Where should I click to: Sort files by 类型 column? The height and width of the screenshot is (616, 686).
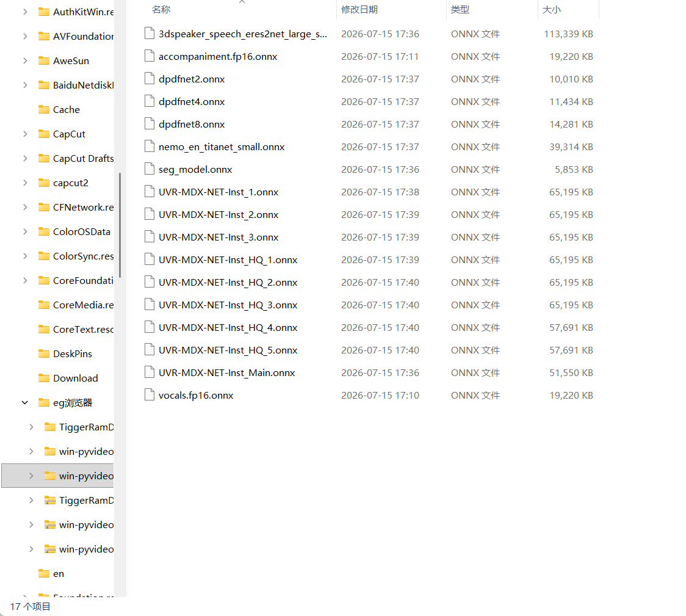coord(460,10)
